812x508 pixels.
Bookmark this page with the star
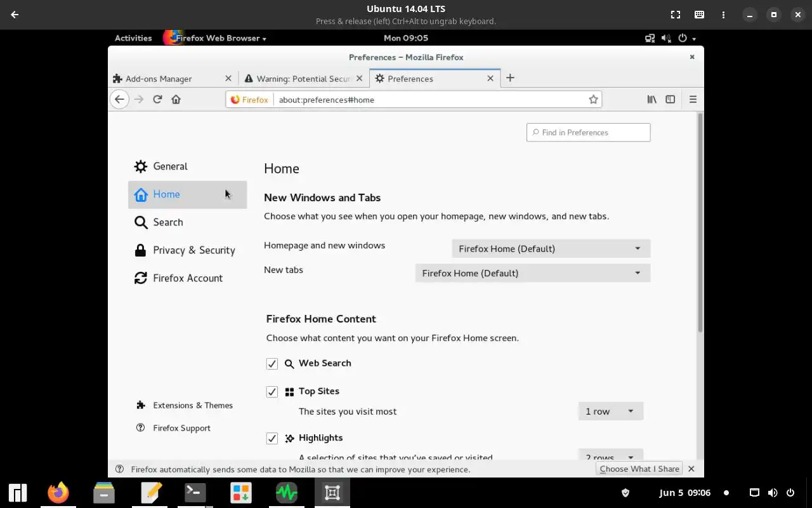pyautogui.click(x=593, y=99)
